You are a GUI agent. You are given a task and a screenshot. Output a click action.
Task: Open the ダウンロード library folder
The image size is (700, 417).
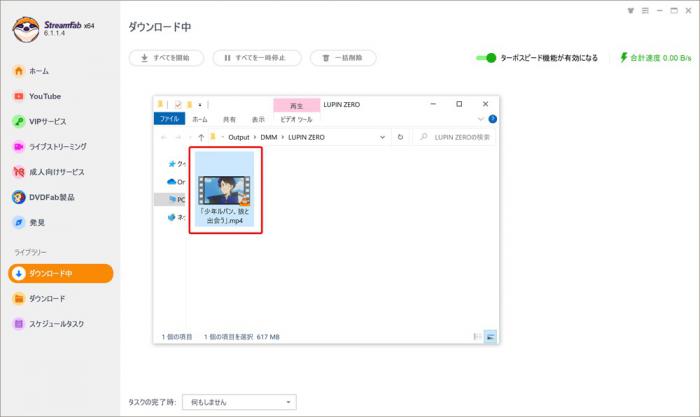(x=39, y=298)
